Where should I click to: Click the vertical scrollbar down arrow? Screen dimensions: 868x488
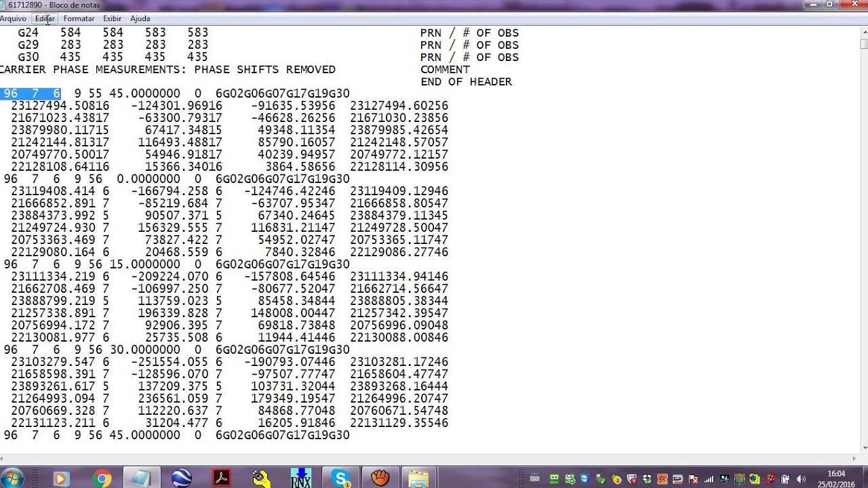click(863, 447)
